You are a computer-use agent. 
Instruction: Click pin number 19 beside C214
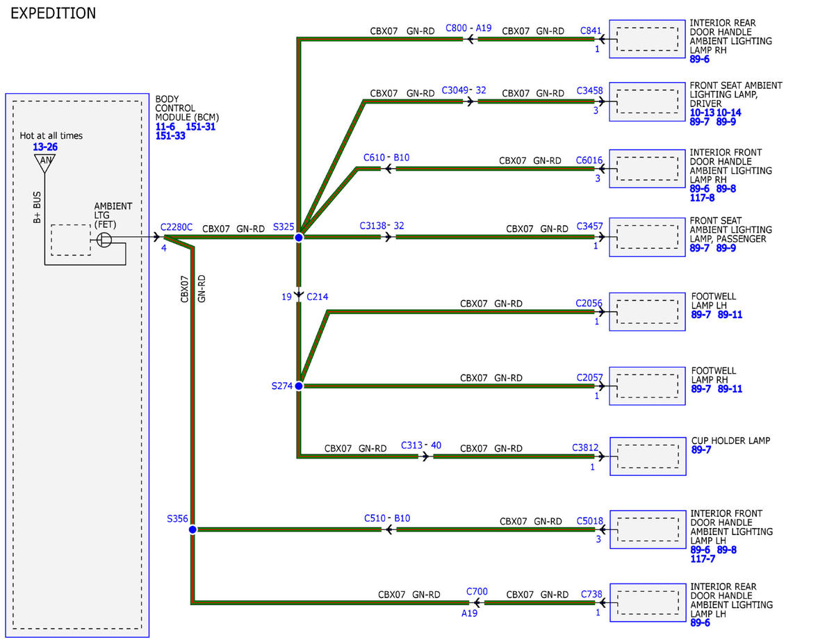(x=286, y=297)
